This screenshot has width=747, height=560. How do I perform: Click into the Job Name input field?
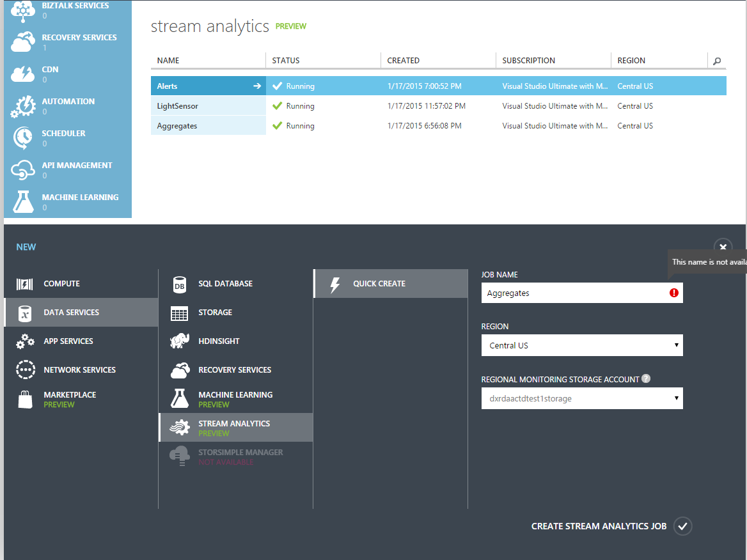[582, 293]
